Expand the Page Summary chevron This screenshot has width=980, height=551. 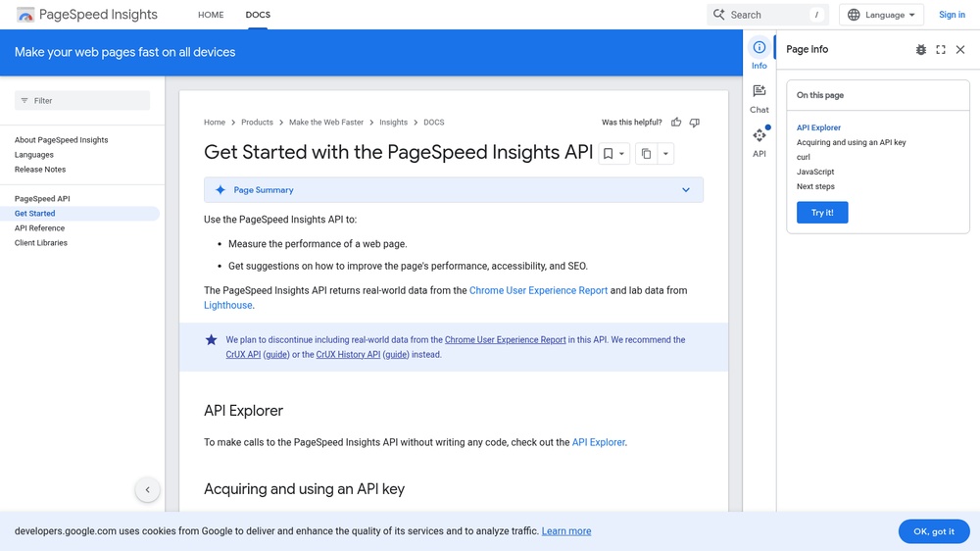pos(686,189)
